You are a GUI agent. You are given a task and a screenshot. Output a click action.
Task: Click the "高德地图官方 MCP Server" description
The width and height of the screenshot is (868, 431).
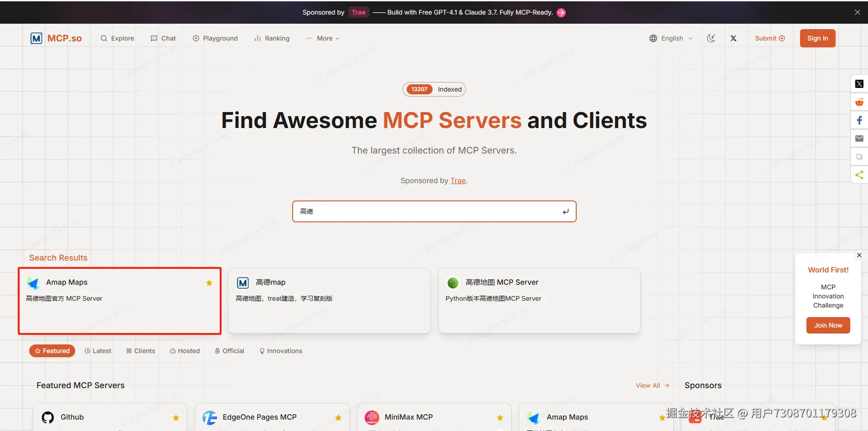pos(64,298)
